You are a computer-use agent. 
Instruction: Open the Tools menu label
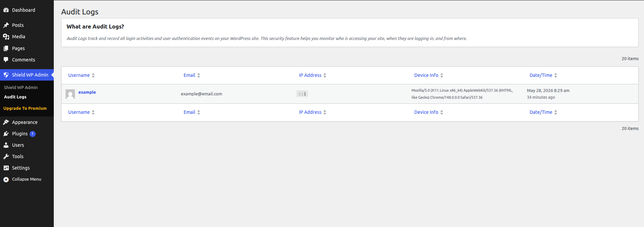[x=18, y=156]
